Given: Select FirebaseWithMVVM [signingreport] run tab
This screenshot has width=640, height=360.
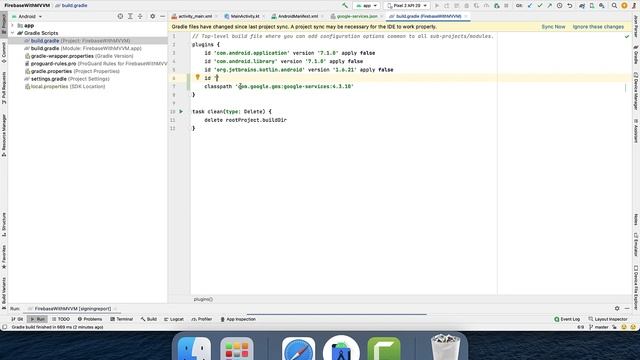Looking at the screenshot, I should [72, 309].
